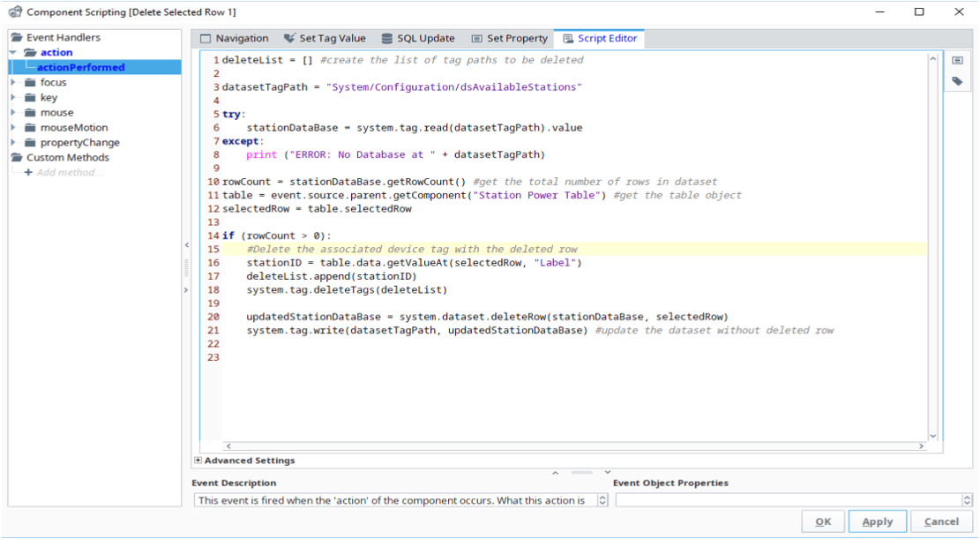Collapse the action event group
Screen dimensions: 980x539
pos(13,53)
